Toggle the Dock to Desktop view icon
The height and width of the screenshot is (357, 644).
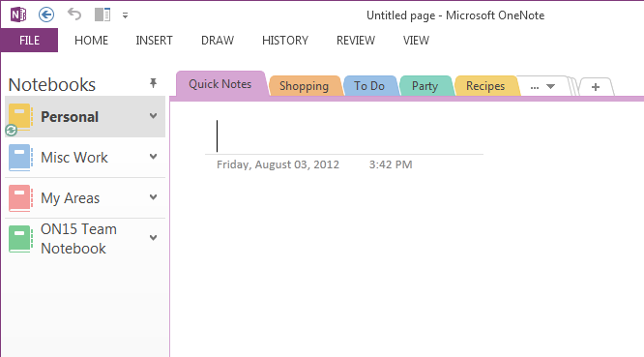pyautogui.click(x=102, y=15)
